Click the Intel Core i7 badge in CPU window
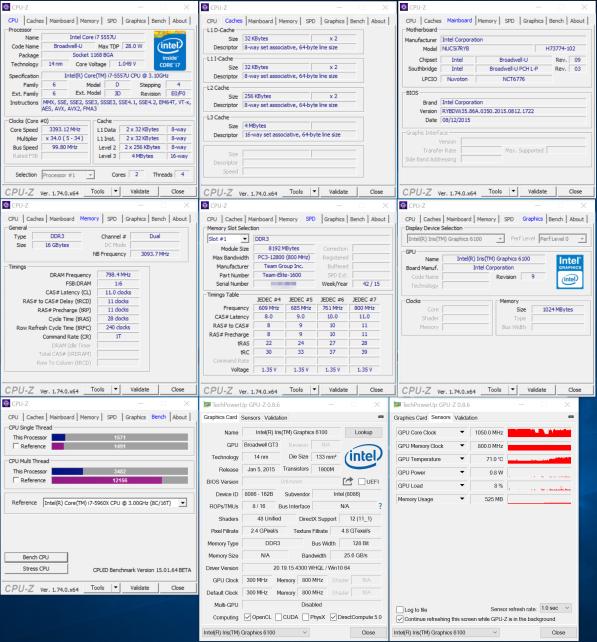This screenshot has height=642, width=597. pos(170,50)
